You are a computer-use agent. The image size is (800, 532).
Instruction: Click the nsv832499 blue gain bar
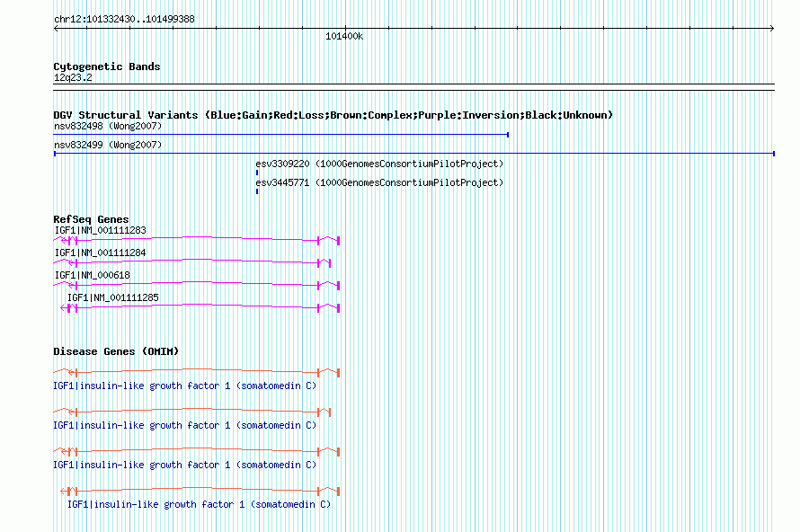(414, 154)
